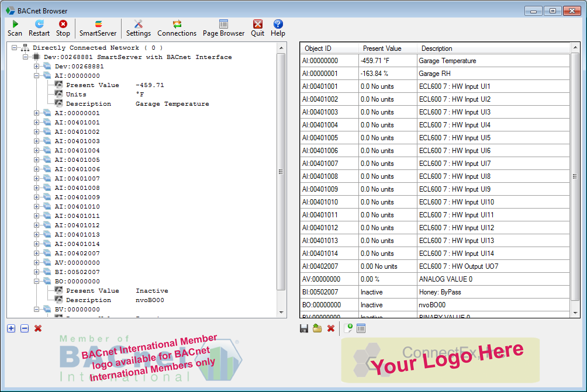This screenshot has height=392, width=587.
Task: Expand the AI:00401010 tree node
Action: click(37, 206)
